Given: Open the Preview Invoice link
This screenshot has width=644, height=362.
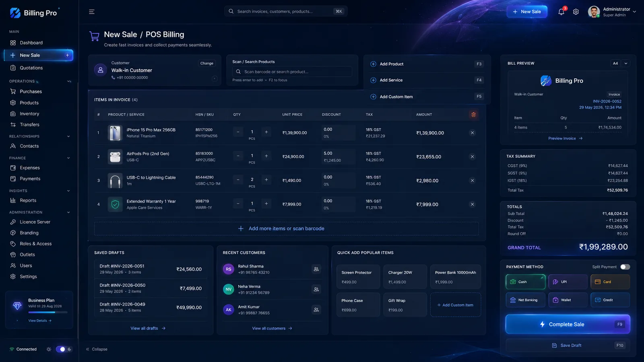Looking at the screenshot, I should (x=565, y=138).
